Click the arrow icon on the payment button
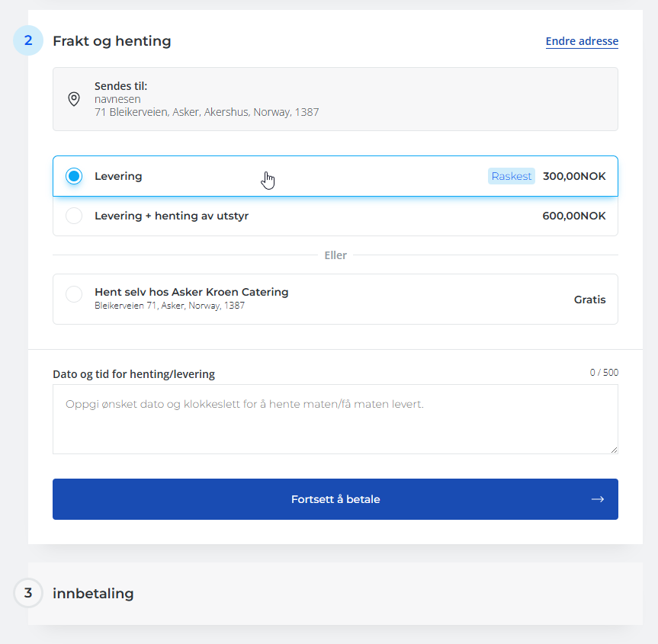 click(x=598, y=499)
